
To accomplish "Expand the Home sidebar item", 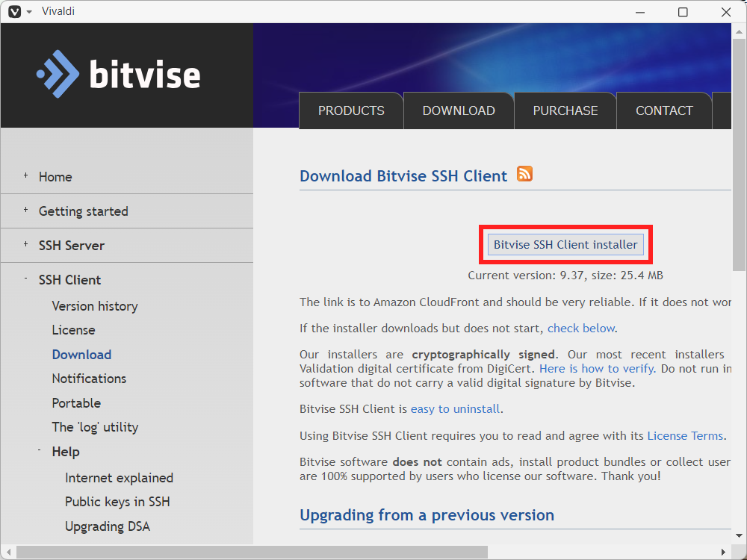I will tap(25, 175).
